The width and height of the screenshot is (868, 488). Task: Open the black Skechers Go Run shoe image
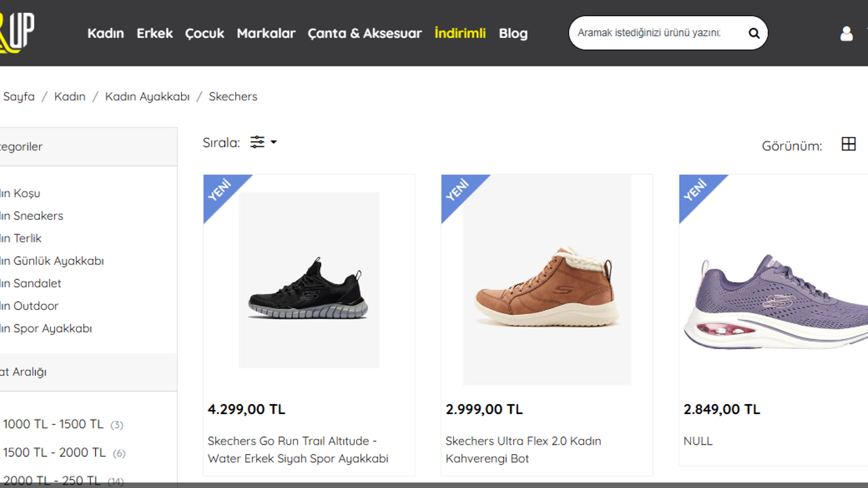point(309,280)
